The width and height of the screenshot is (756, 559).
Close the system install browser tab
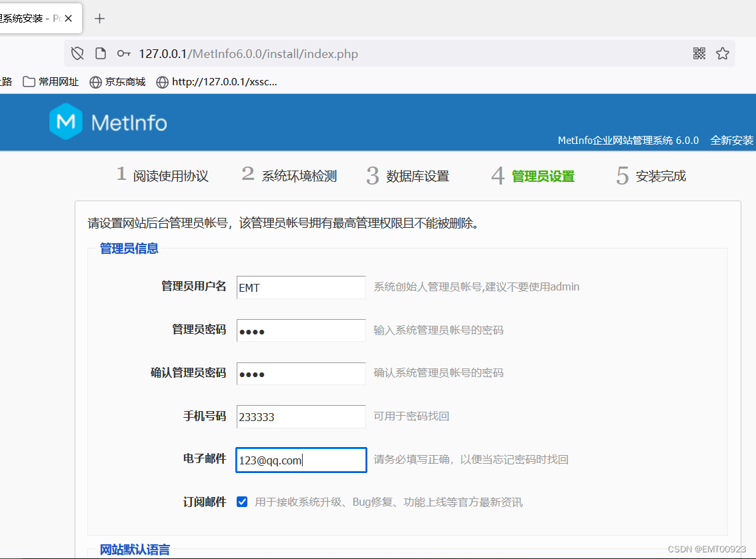tap(69, 18)
